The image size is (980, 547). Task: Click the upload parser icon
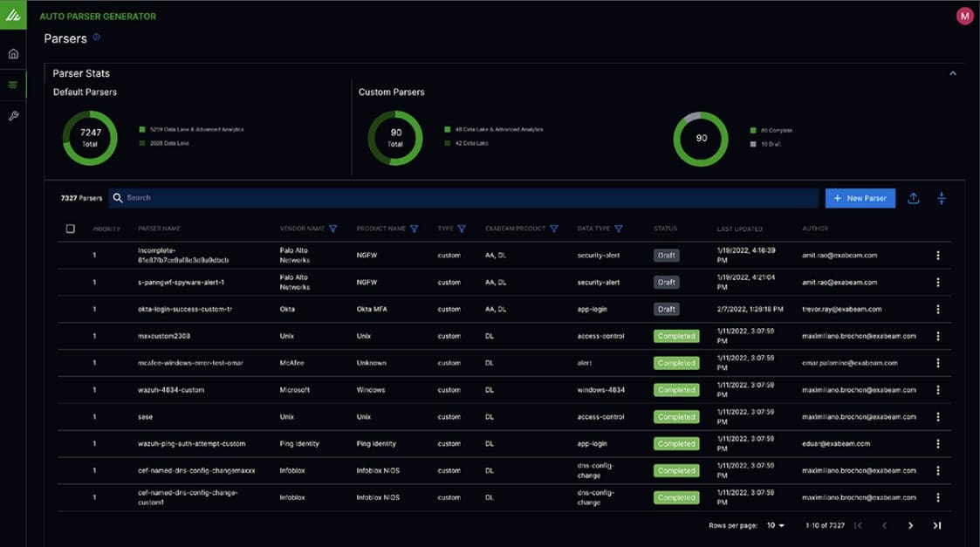click(913, 198)
